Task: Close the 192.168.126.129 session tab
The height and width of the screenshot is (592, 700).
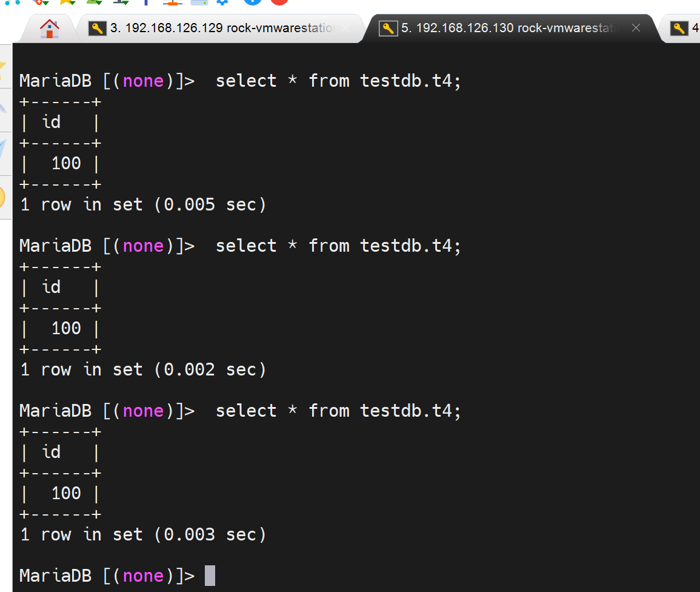Action: (345, 28)
